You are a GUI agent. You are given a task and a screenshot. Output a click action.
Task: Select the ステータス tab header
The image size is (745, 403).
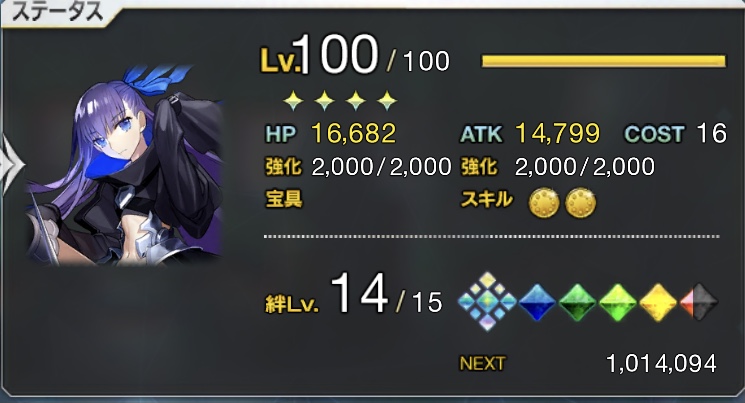(x=57, y=11)
